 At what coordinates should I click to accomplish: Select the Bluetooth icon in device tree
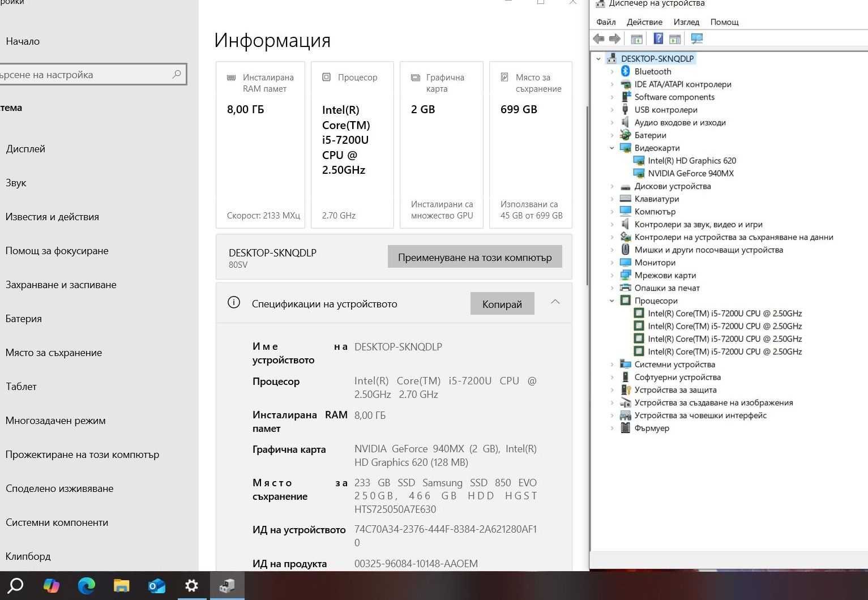click(x=625, y=71)
